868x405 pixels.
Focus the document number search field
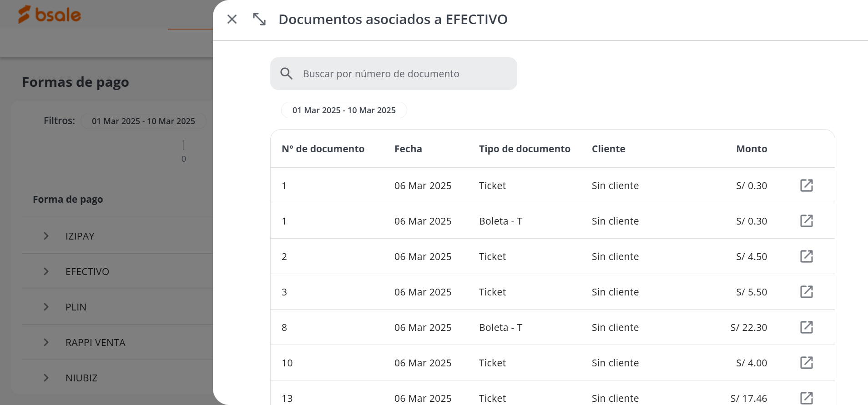pyautogui.click(x=394, y=74)
